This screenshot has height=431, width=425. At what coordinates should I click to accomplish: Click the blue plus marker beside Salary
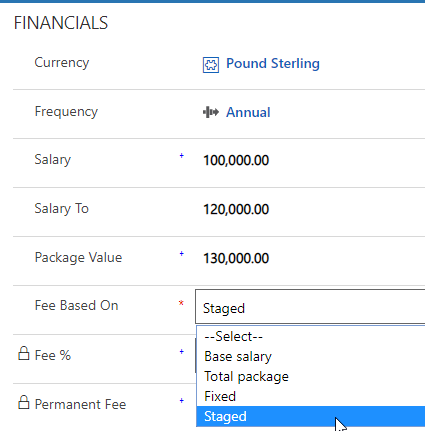point(182,156)
